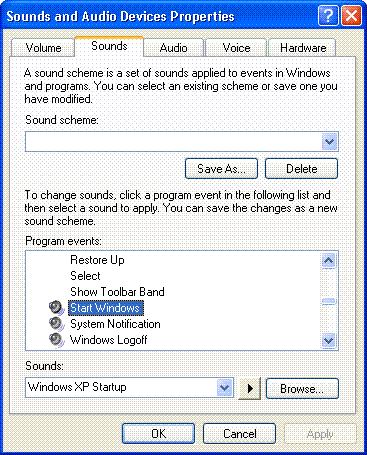Image resolution: width=367 pixels, height=455 pixels.
Task: Pick the System Notification event
Action: [x=115, y=324]
